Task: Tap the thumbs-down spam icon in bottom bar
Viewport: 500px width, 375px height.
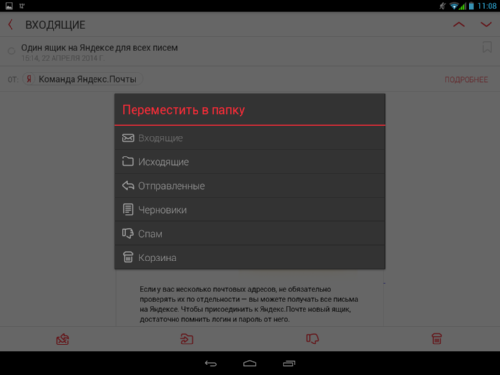Action: tap(312, 339)
